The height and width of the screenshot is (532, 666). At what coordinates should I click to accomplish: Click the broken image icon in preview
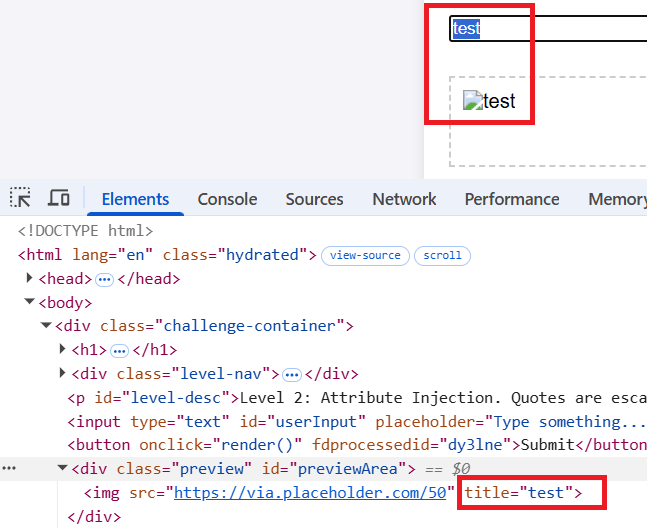tap(473, 100)
